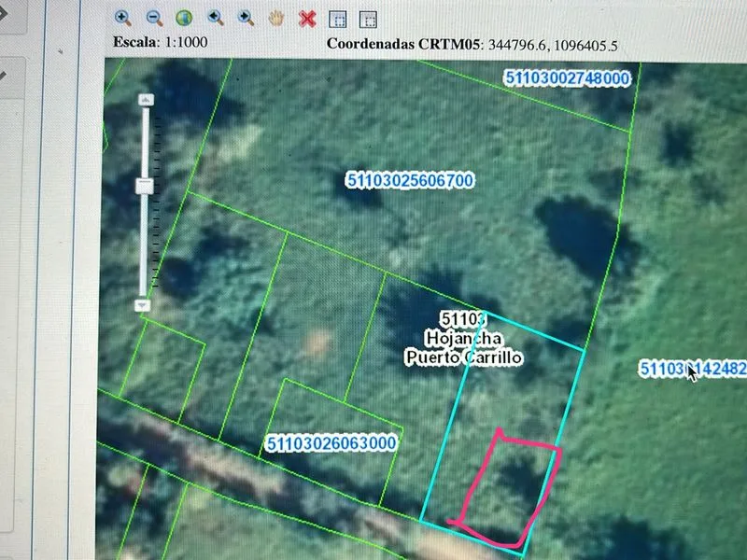Image resolution: width=747 pixels, height=560 pixels.
Task: Select the zoom in magnifier tool
Action: (123, 18)
